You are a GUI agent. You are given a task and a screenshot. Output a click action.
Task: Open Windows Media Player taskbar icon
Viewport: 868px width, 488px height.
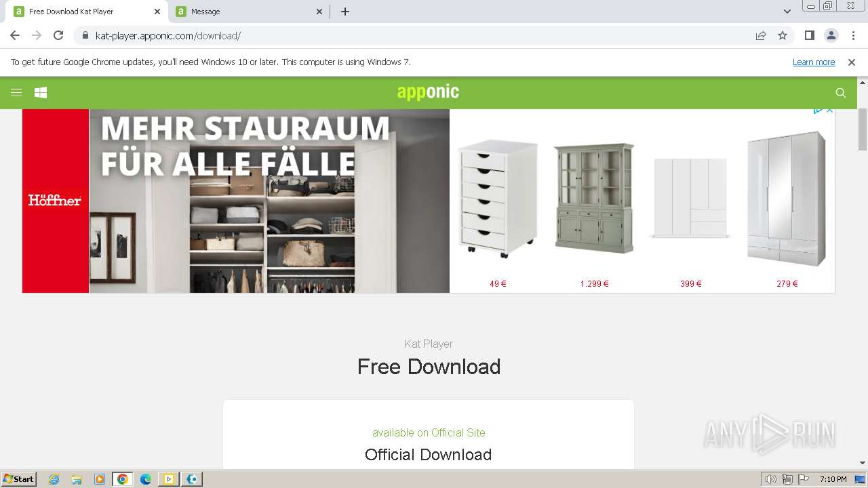click(100, 479)
